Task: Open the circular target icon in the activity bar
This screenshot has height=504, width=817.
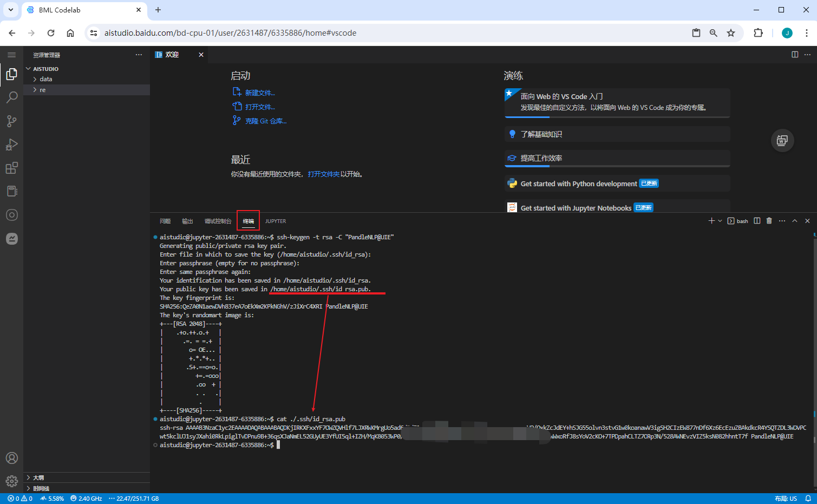Action: [x=11, y=215]
